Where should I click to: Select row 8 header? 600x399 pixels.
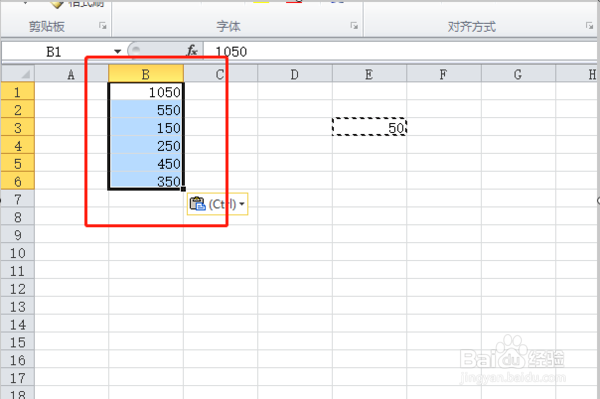point(18,217)
